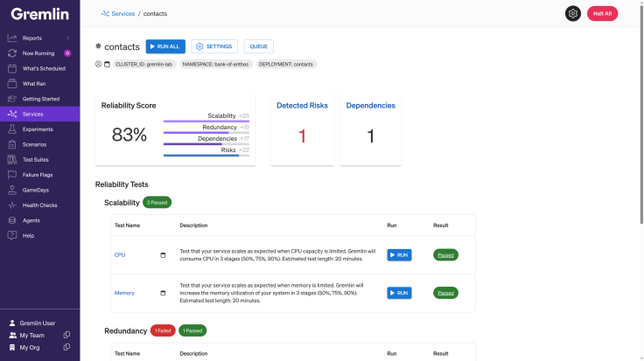Screen dimensions: 644x361
Task: Open the service SETTINGS button
Action: [214, 46]
